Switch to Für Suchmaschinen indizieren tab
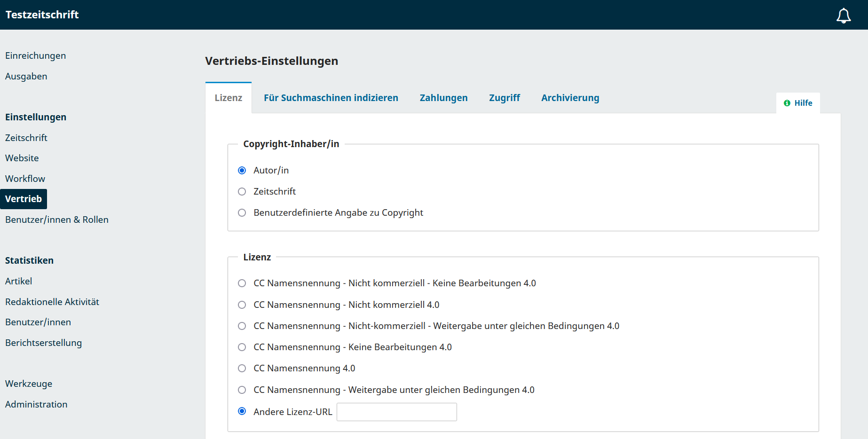868x439 pixels. point(331,98)
